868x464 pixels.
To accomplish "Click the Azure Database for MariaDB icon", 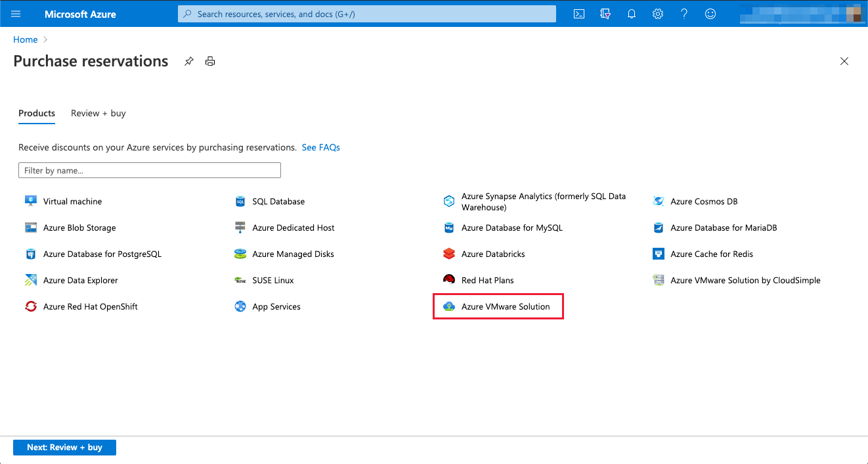I will [x=659, y=227].
